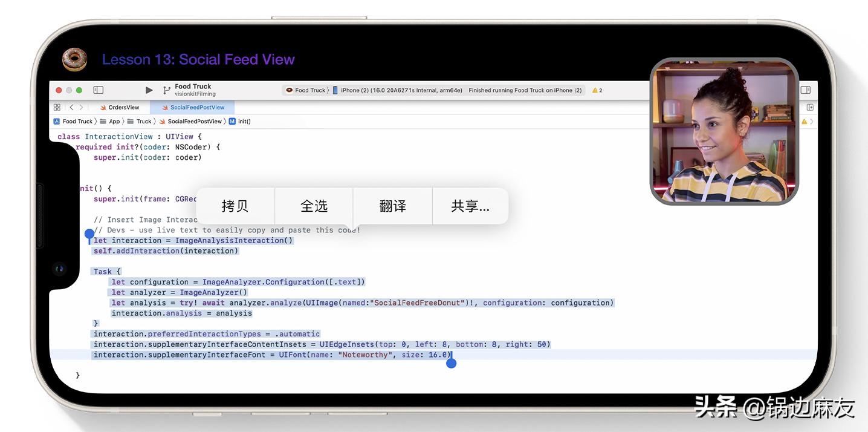Click the Add Editor icon on the right edge
Screen dimensions: 868x432
[x=810, y=106]
